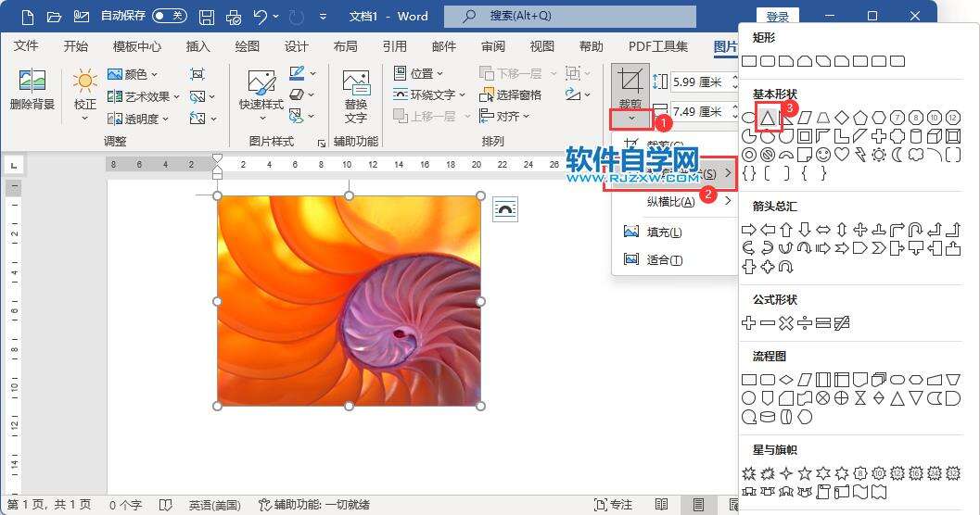The width and height of the screenshot is (980, 515).
Task: Click the Open folder icon in title bar
Action: coord(55,17)
